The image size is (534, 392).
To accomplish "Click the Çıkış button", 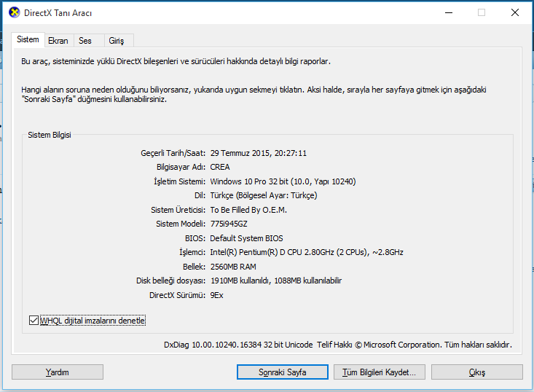I will [x=476, y=372].
